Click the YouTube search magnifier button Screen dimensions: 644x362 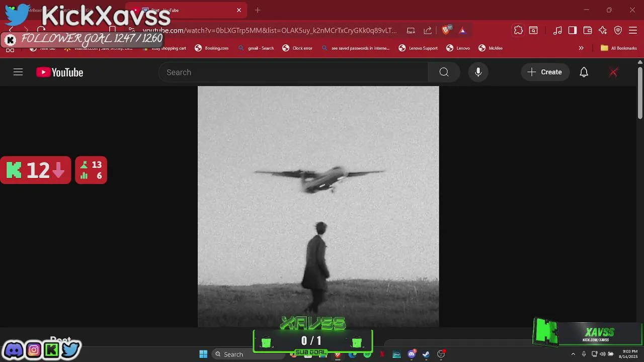click(x=444, y=72)
